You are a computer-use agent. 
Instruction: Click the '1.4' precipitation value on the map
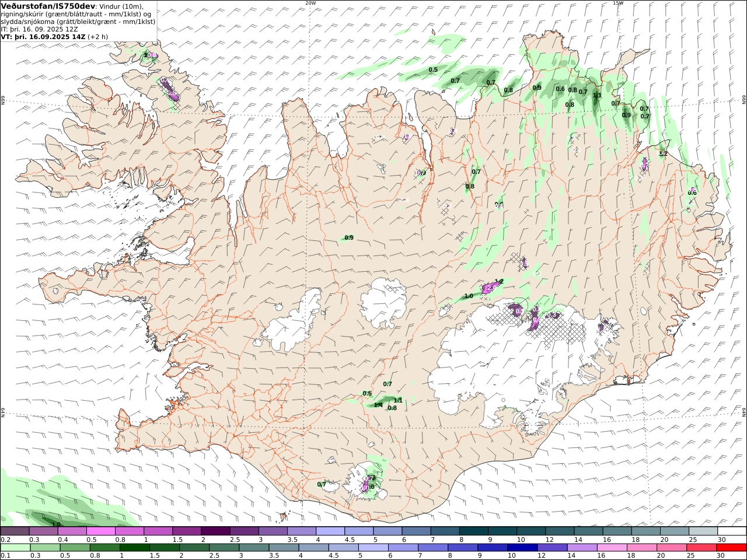click(x=378, y=405)
